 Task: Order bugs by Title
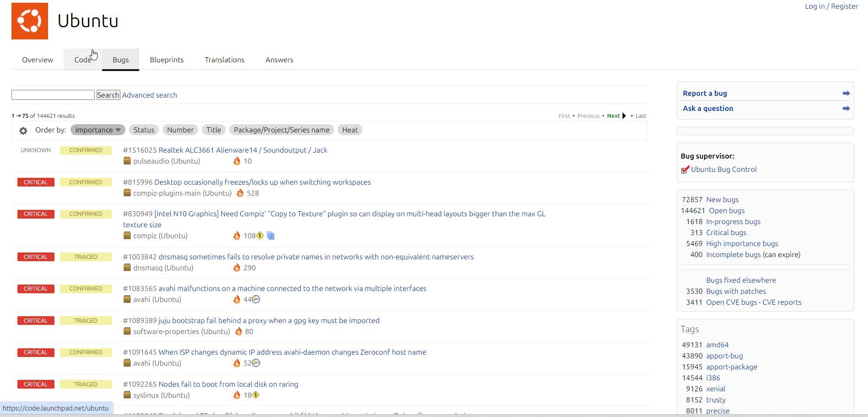[x=214, y=130]
